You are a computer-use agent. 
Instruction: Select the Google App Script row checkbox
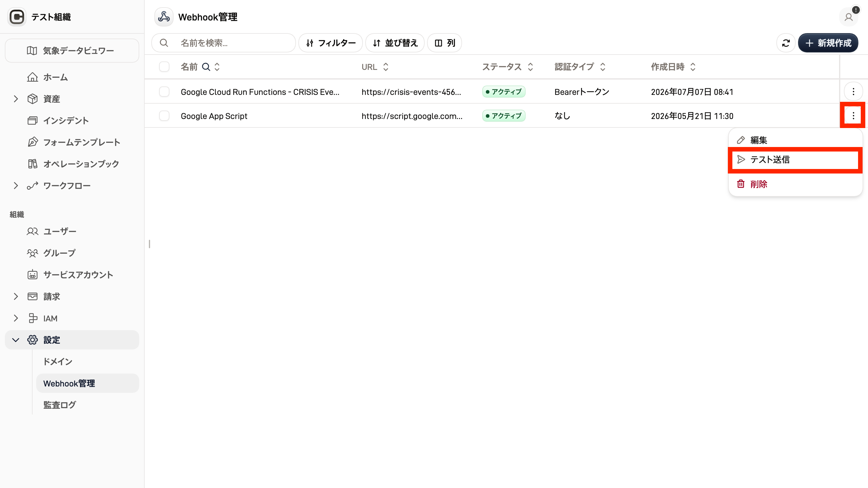pyautogui.click(x=164, y=116)
